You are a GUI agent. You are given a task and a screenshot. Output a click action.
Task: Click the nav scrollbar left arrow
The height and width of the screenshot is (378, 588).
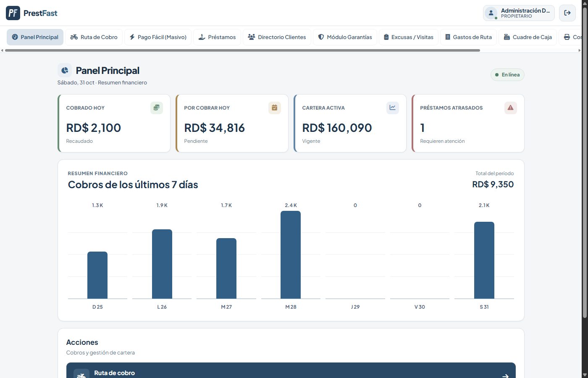pyautogui.click(x=2, y=50)
